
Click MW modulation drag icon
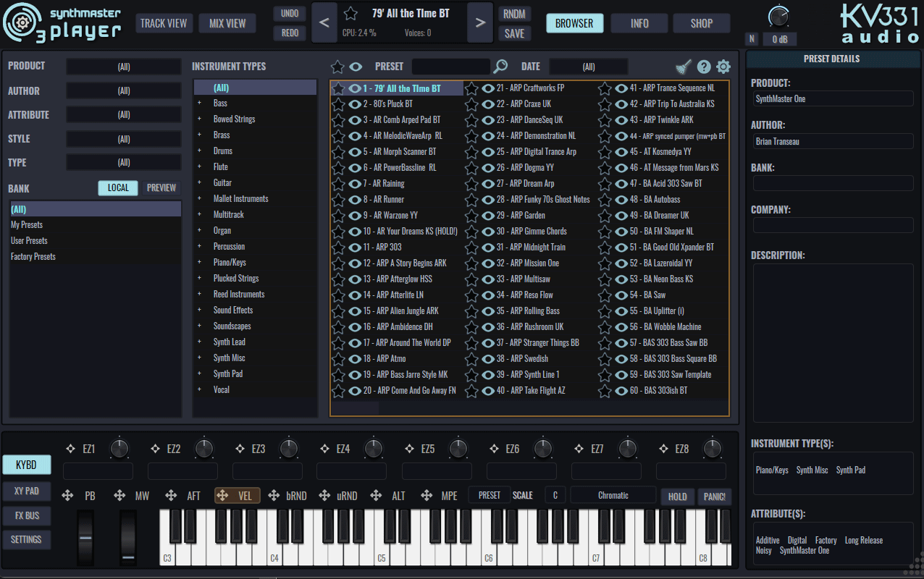pos(119,496)
